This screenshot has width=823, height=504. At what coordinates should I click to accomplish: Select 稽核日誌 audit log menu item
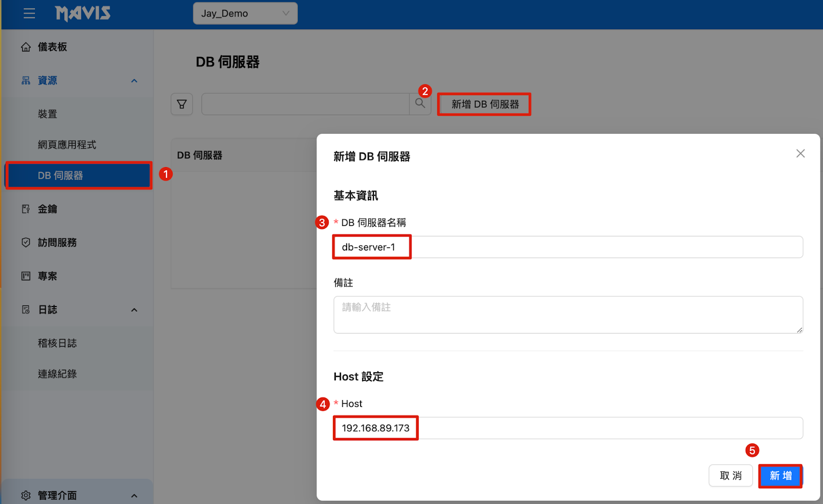pyautogui.click(x=57, y=343)
